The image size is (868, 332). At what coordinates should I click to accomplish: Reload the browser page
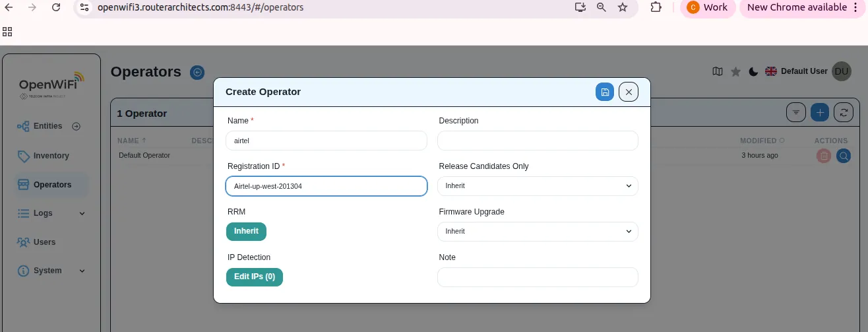point(56,7)
